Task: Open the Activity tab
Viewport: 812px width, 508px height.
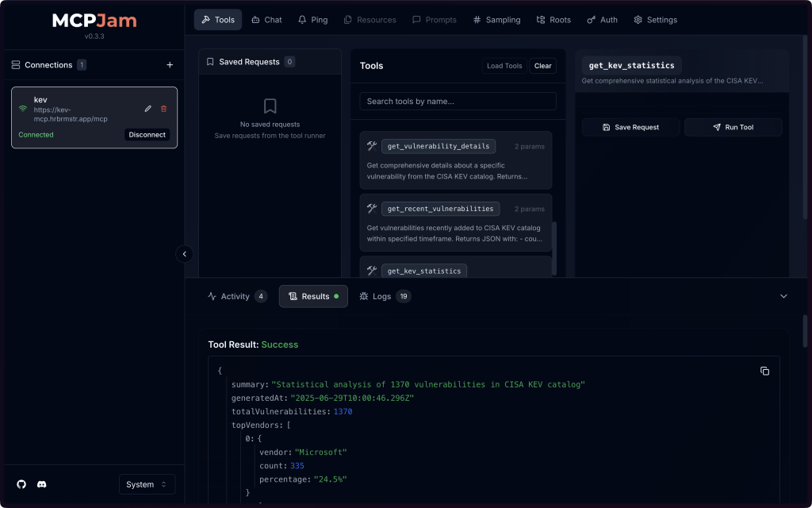Action: pyautogui.click(x=236, y=296)
